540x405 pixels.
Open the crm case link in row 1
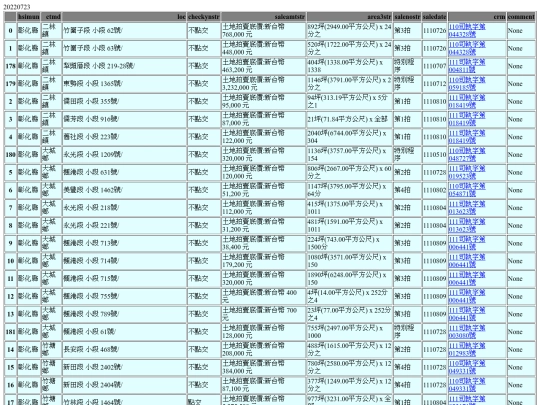click(x=467, y=48)
